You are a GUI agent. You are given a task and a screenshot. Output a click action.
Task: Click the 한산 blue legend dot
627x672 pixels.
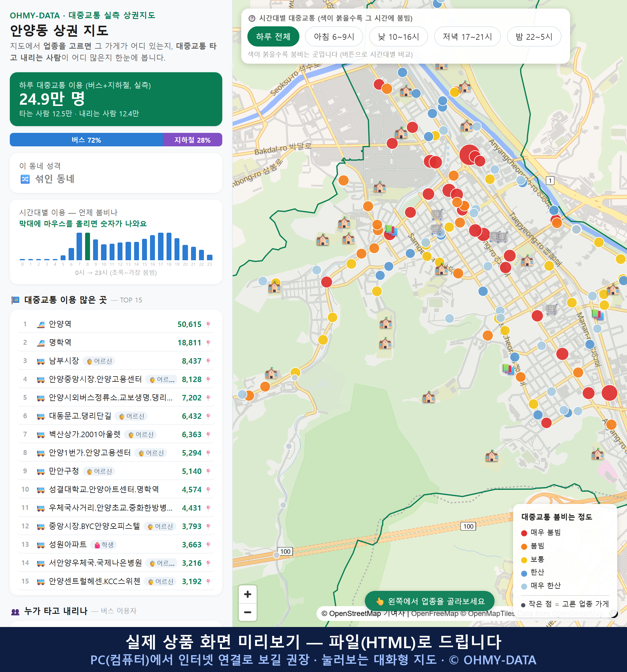coord(524,573)
